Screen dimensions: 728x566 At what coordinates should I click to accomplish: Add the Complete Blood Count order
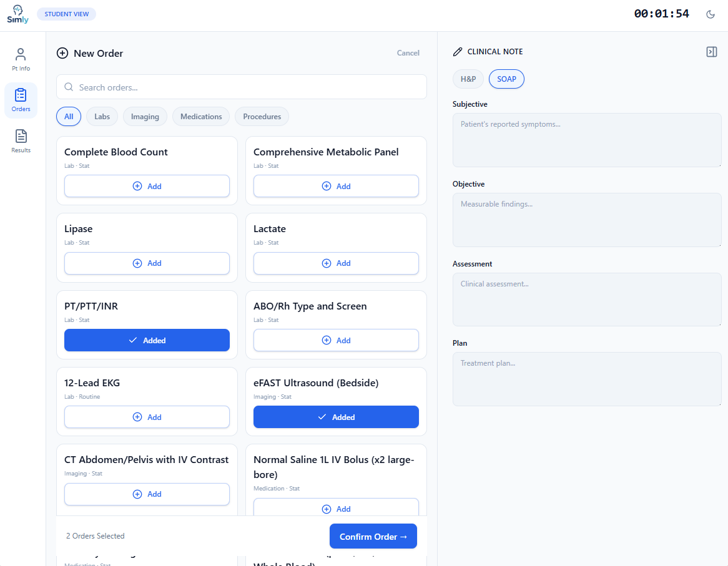click(147, 186)
